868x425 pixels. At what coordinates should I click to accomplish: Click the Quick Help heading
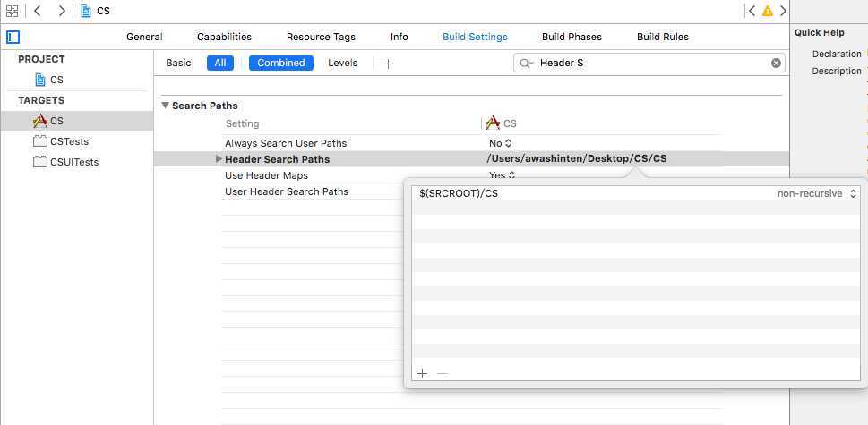click(x=820, y=32)
